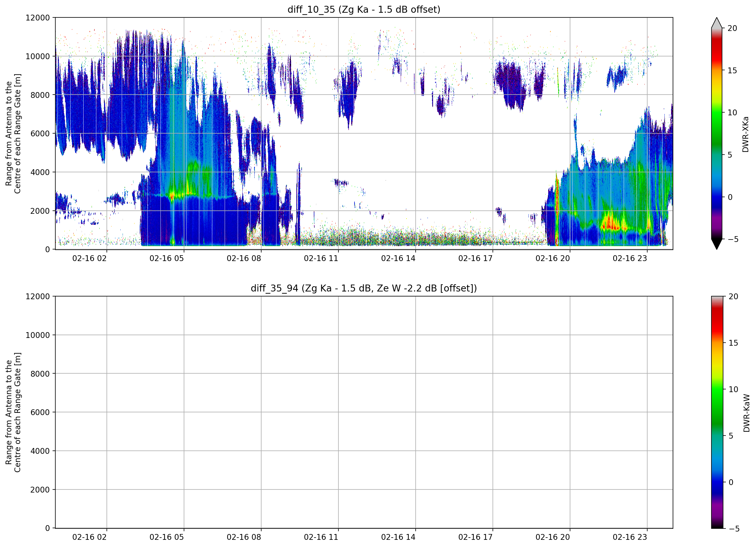Click the 20 tick label on the top colorbar

[x=732, y=28]
